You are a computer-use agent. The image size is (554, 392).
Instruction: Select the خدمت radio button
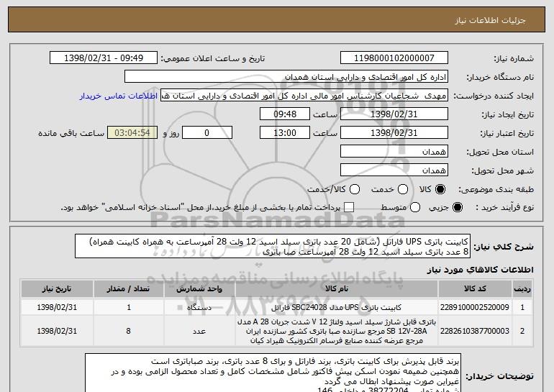click(x=403, y=190)
